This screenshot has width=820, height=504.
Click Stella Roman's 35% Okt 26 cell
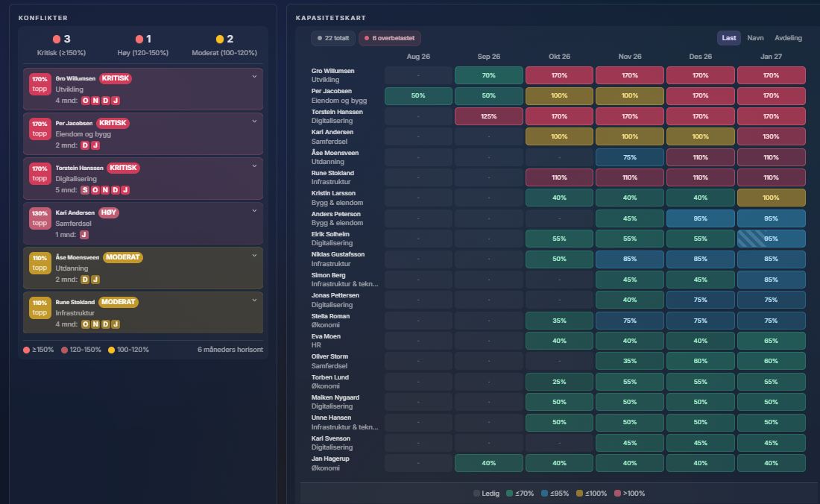pyautogui.click(x=559, y=321)
